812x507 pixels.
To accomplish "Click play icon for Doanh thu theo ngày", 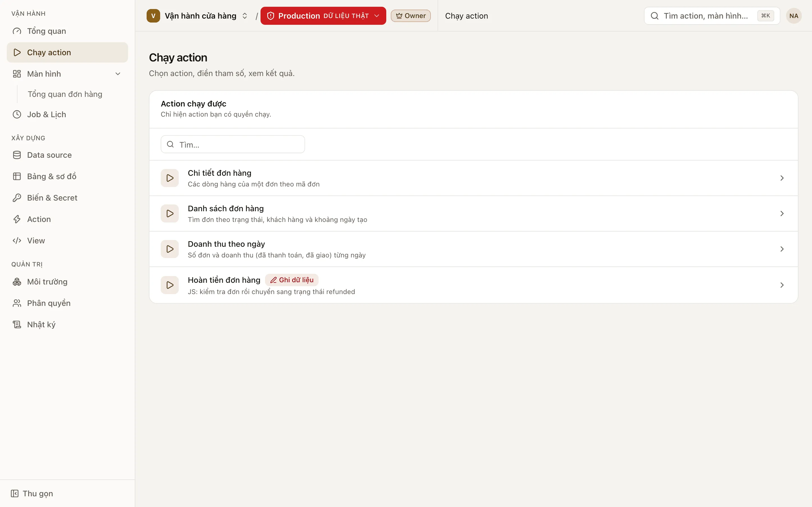I will coord(169,249).
